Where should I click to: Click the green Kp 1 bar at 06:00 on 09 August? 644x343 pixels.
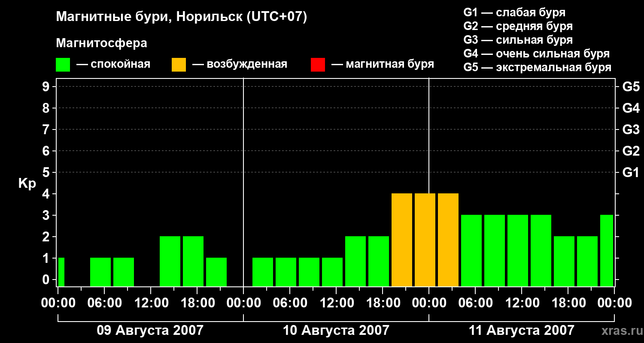pyautogui.click(x=100, y=272)
